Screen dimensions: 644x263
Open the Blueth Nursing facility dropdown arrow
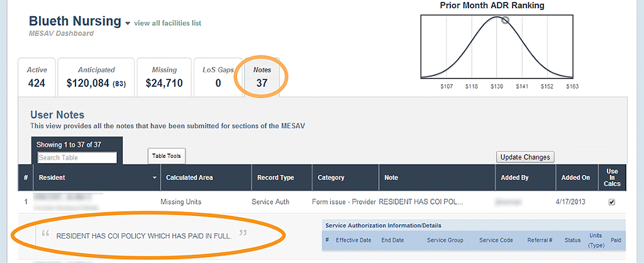pos(128,23)
